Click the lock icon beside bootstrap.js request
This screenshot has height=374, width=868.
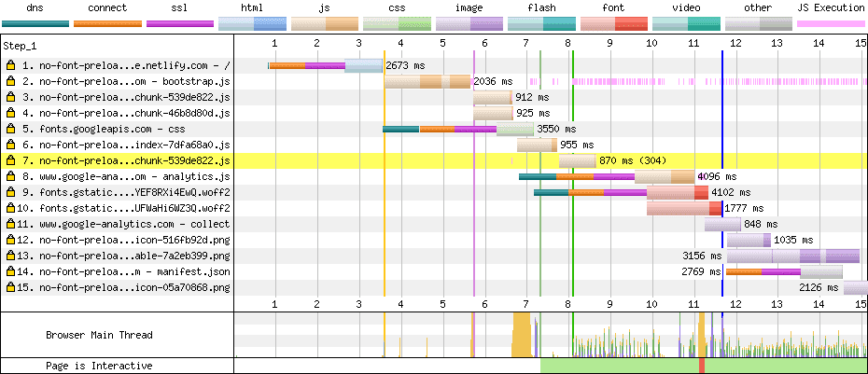pyautogui.click(x=10, y=81)
